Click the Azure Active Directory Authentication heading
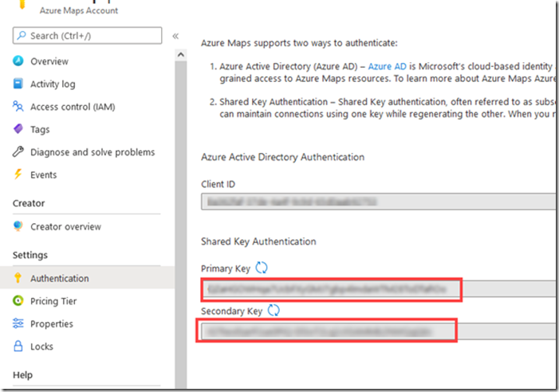Screen dimensions: 559x392 tap(283, 157)
